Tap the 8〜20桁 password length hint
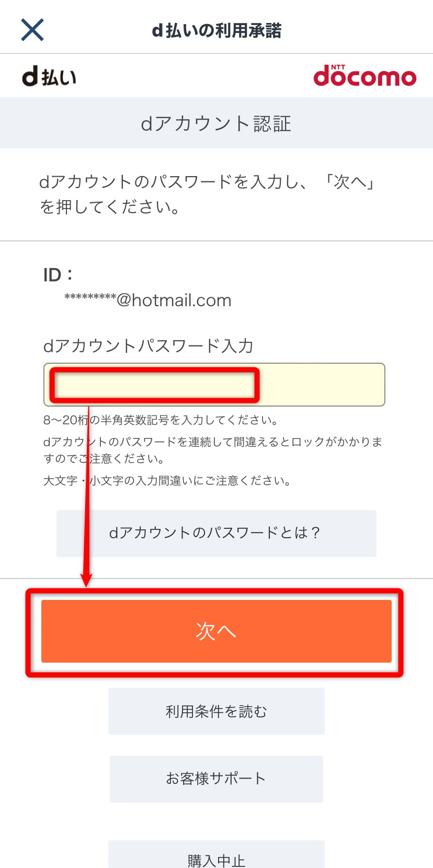 [161, 420]
